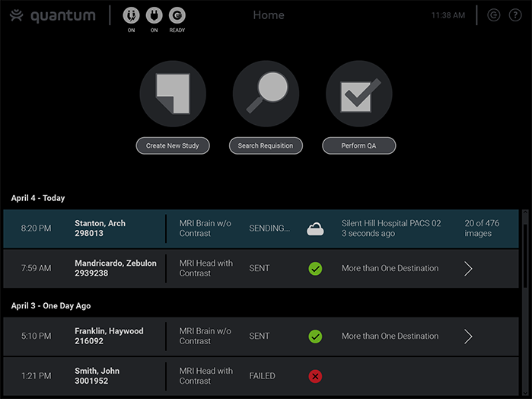Click cloud upload icon on Stanton row
This screenshot has height=399, width=532.
pyautogui.click(x=315, y=228)
